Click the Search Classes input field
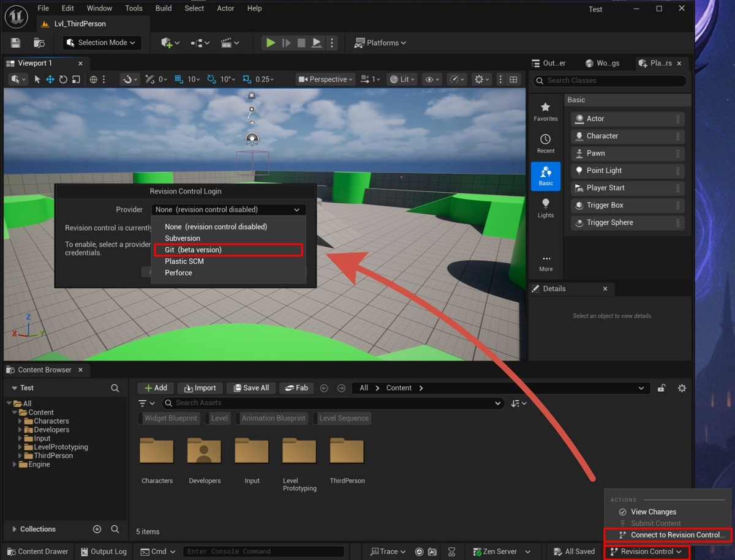The height and width of the screenshot is (560, 735). [609, 81]
